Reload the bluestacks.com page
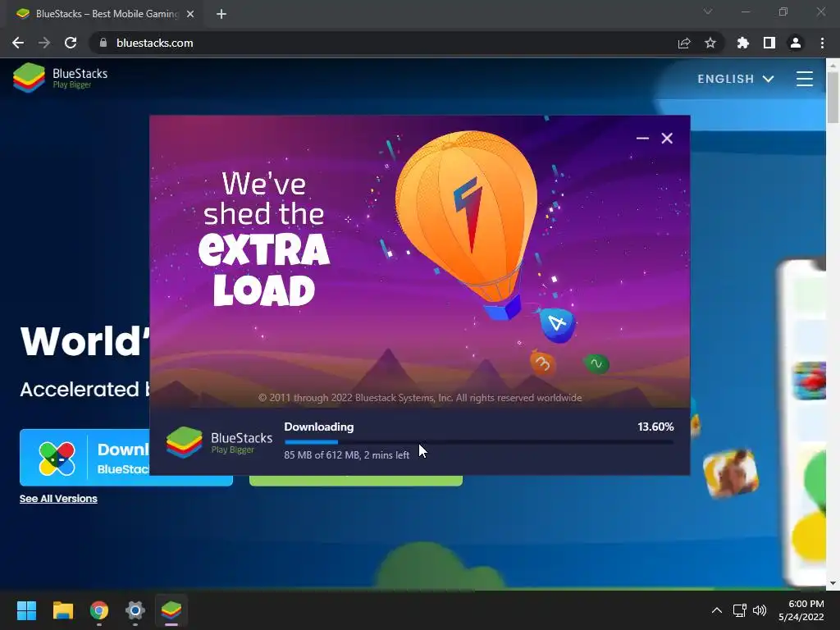Image resolution: width=840 pixels, height=630 pixels. [x=71, y=43]
